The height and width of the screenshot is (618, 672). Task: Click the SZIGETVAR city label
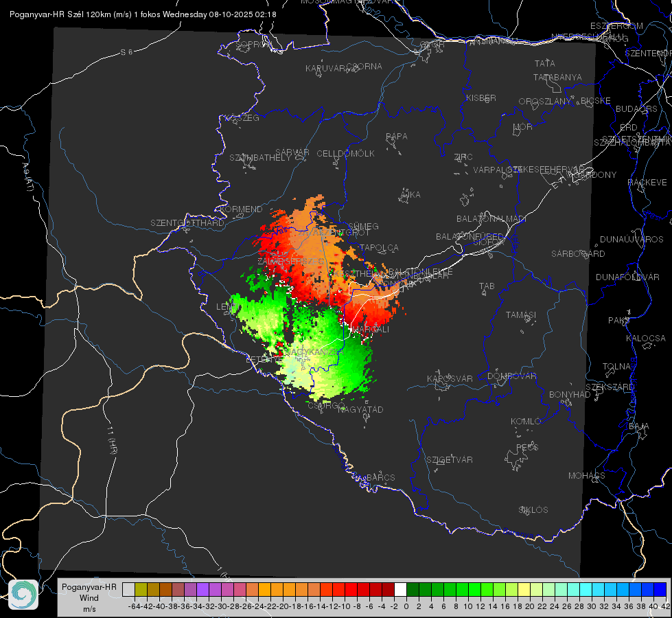(449, 459)
